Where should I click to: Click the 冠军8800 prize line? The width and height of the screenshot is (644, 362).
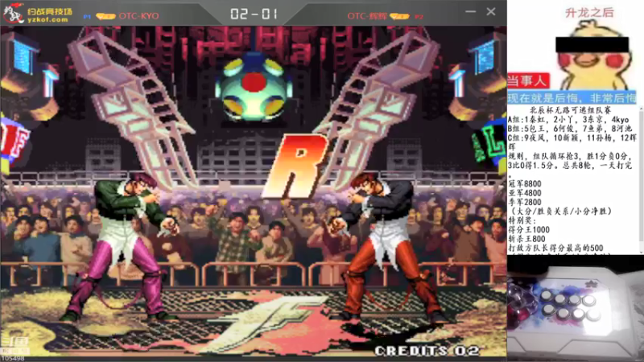pyautogui.click(x=525, y=183)
